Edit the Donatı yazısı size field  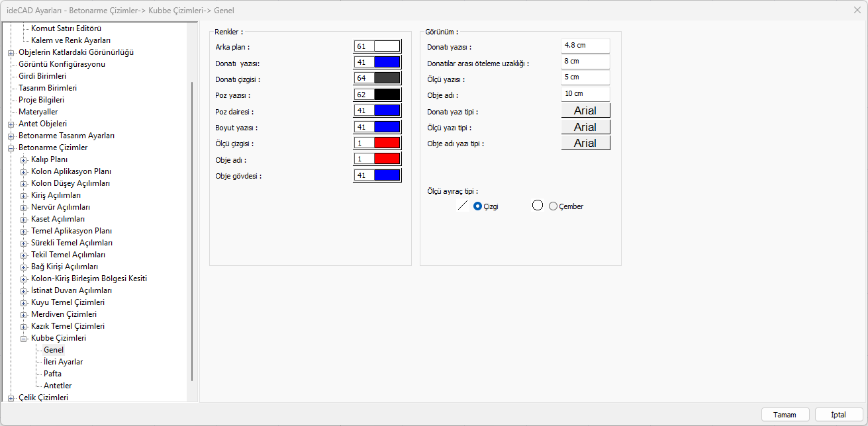coord(585,46)
